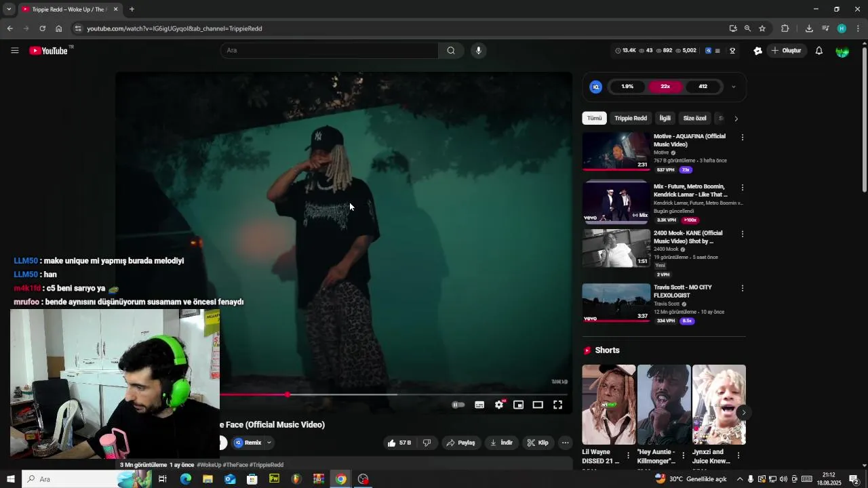Click the Paylaş share button
This screenshot has width=868, height=488.
pyautogui.click(x=461, y=443)
